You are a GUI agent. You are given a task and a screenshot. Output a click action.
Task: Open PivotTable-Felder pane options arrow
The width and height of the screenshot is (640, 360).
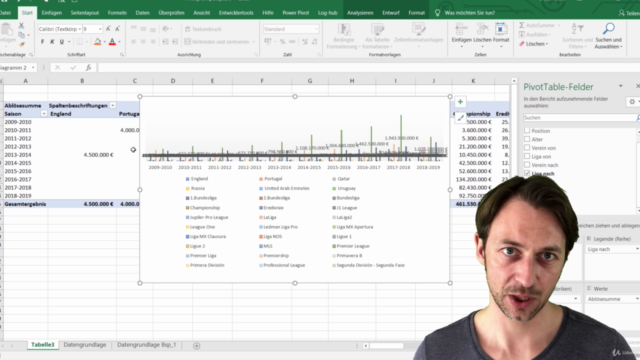pos(621,87)
